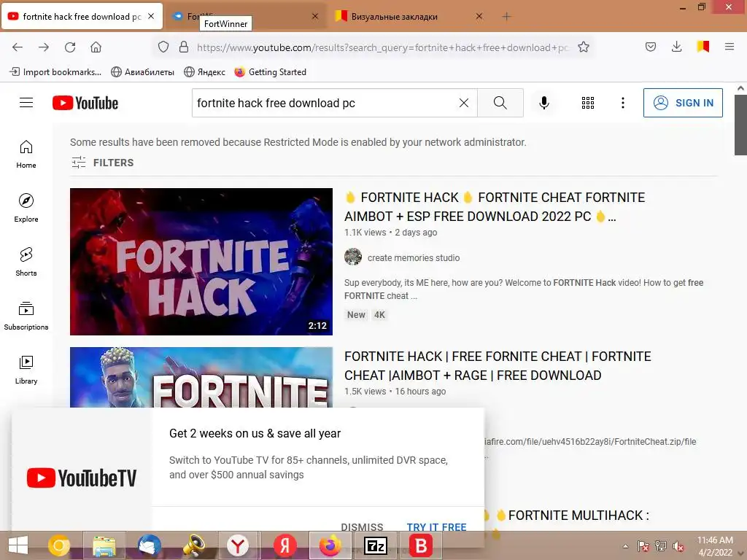
Task: Open the YouTube guide hamburger menu
Action: click(26, 103)
